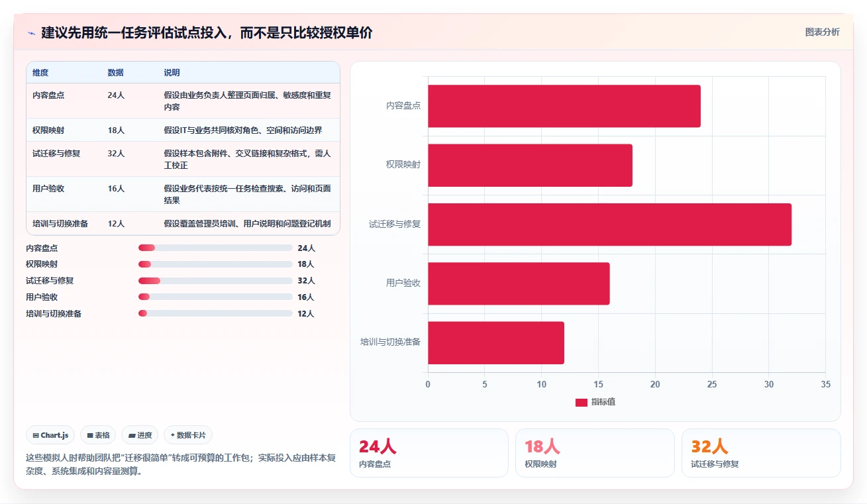Click the 数据 column header
The width and height of the screenshot is (867, 504).
click(115, 73)
